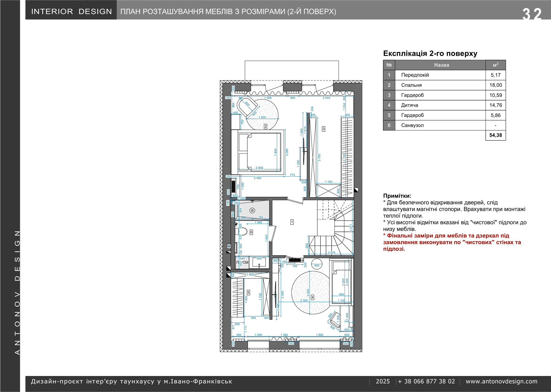
Task: Click room marker 4 on the floor plan
Action: click(x=312, y=297)
